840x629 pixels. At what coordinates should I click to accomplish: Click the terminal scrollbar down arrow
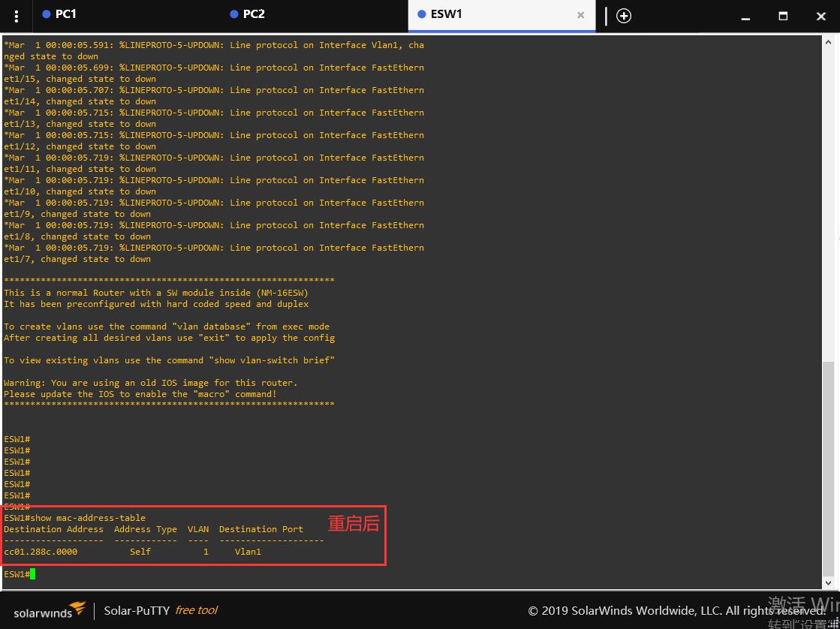pos(828,582)
